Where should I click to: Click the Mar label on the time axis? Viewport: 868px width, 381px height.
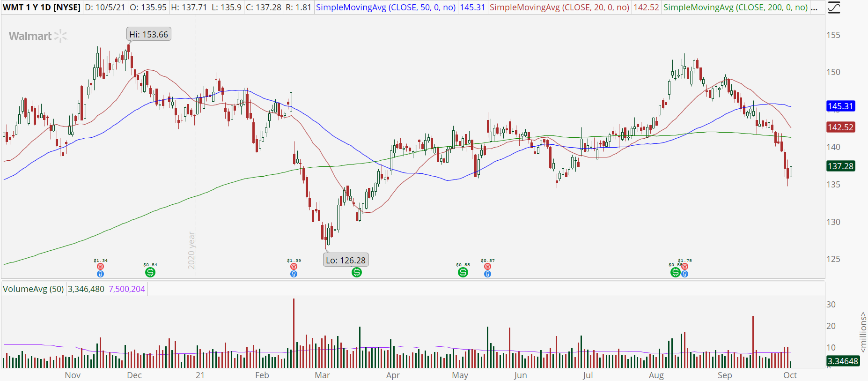322,375
